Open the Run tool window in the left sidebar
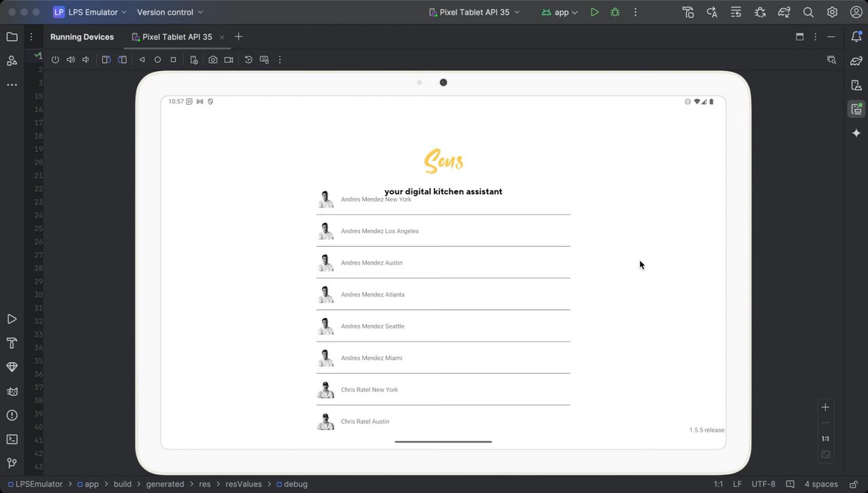868x493 pixels. 12,319
